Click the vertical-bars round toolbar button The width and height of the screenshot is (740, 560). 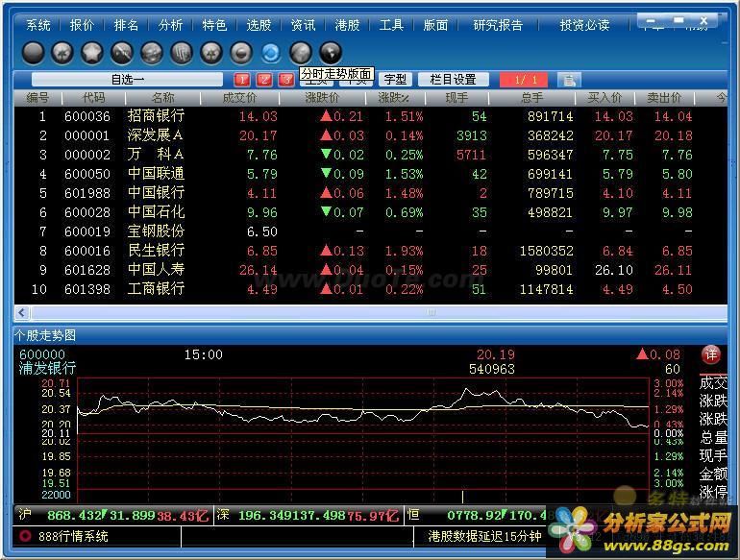coord(182,53)
